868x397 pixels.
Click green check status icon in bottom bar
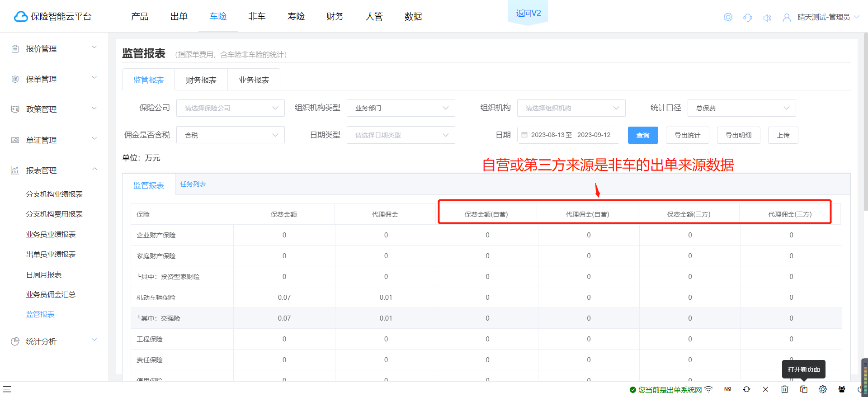tap(633, 390)
